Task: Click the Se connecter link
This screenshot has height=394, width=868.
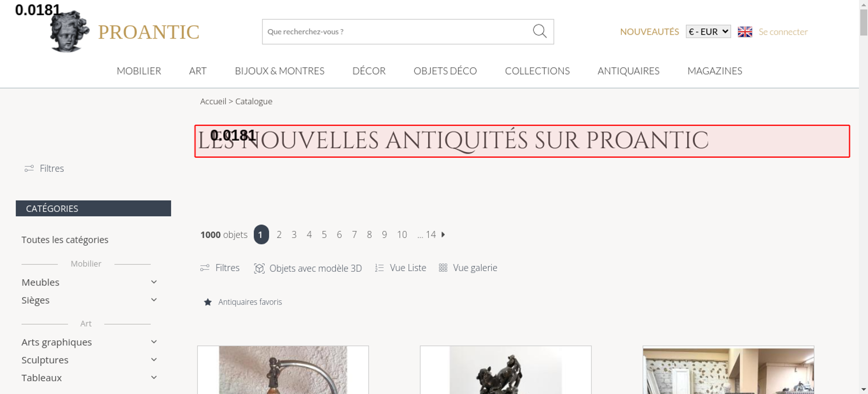Action: coord(783,32)
